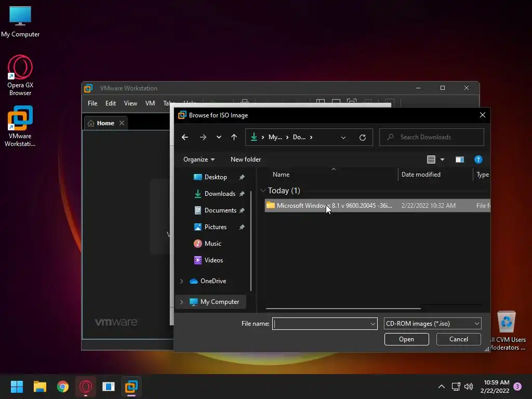532x399 pixels.
Task: Go up one folder level arrow
Action: coord(234,137)
